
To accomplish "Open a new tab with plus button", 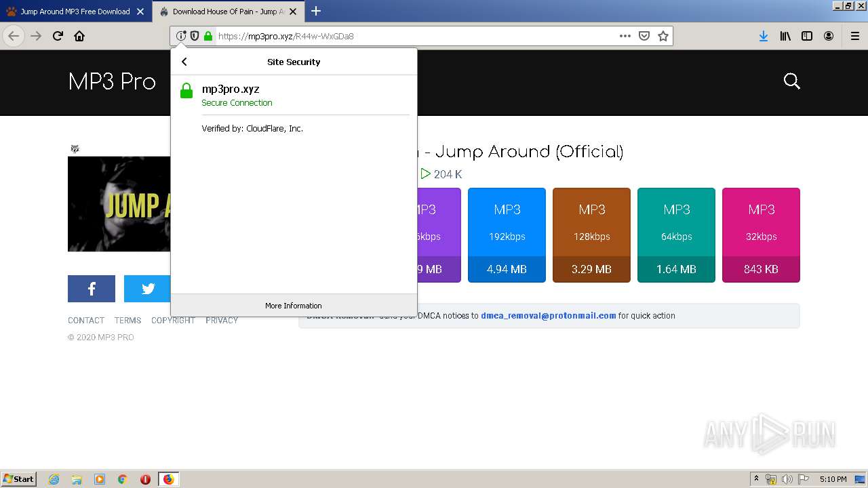I will point(316,11).
